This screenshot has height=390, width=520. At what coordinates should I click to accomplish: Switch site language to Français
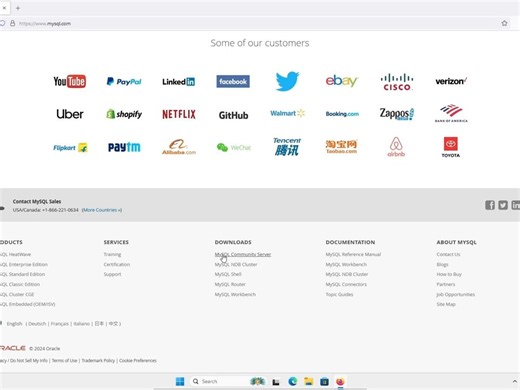click(x=60, y=324)
